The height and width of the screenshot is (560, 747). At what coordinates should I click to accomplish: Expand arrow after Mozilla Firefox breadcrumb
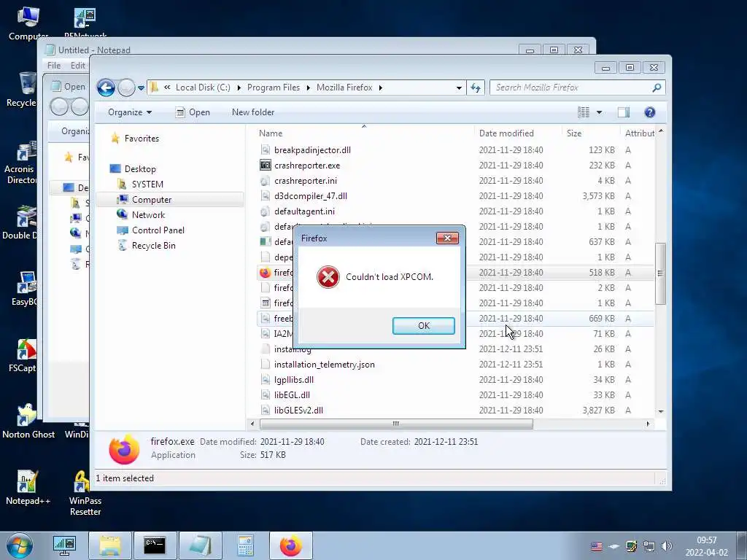(381, 87)
